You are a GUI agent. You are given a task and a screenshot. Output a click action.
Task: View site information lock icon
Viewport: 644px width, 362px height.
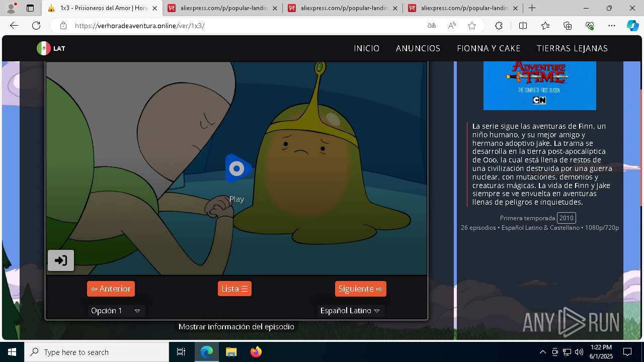click(x=63, y=26)
